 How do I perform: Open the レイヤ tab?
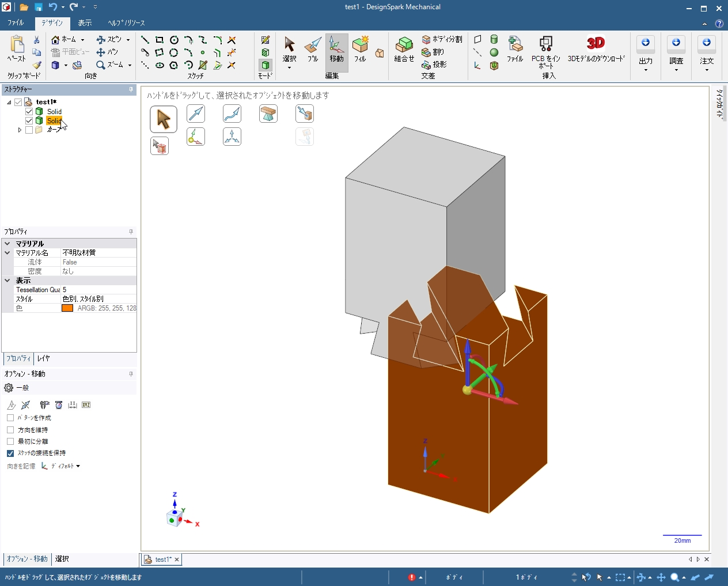point(44,358)
